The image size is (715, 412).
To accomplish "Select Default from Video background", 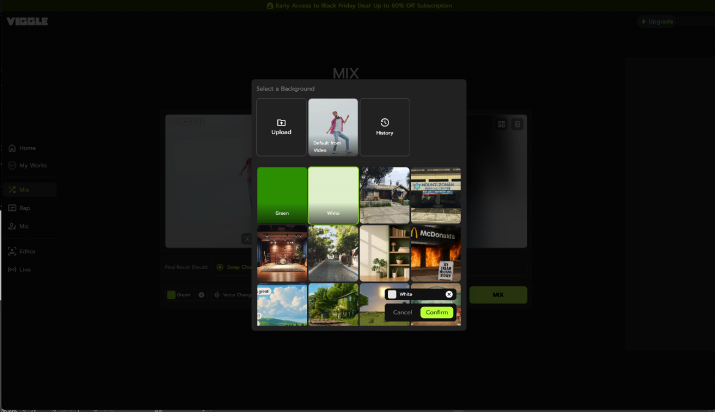I will (333, 127).
